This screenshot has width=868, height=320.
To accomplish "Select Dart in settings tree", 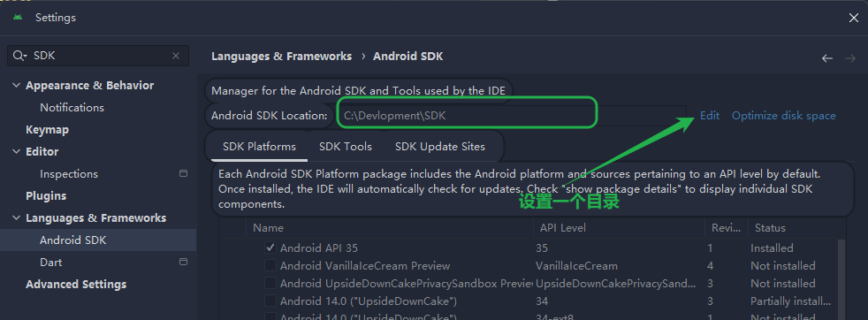I will [x=51, y=263].
